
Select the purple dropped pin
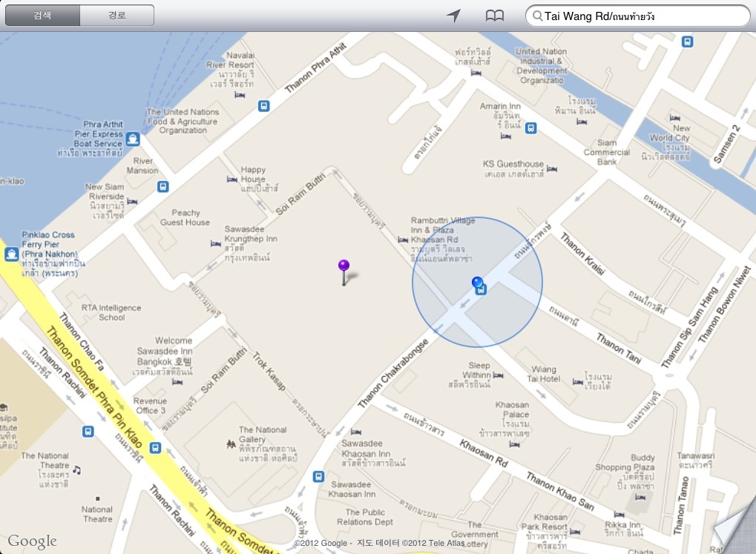tap(344, 272)
